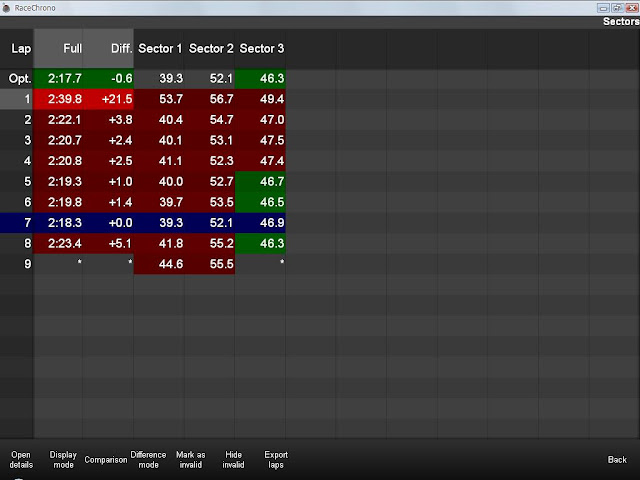Sort by the Full column header
This screenshot has width=640, height=480.
[58, 49]
